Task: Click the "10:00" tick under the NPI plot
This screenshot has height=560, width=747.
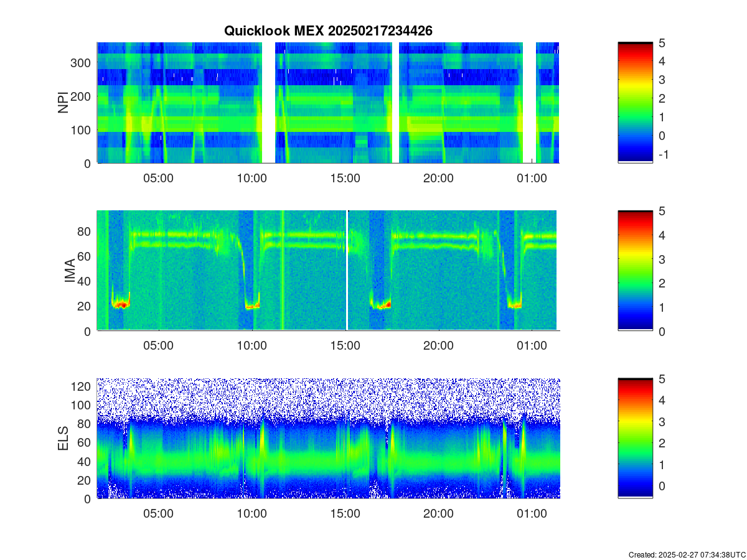Action: click(x=251, y=178)
